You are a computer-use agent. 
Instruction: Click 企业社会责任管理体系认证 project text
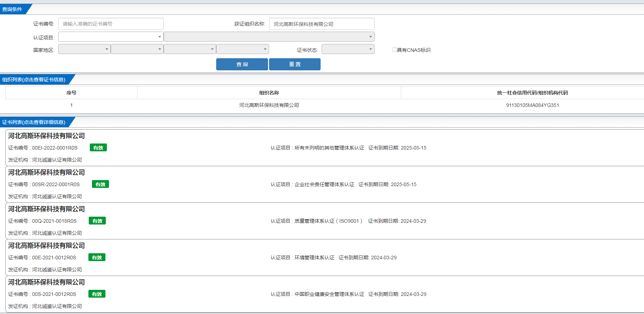[324, 184]
